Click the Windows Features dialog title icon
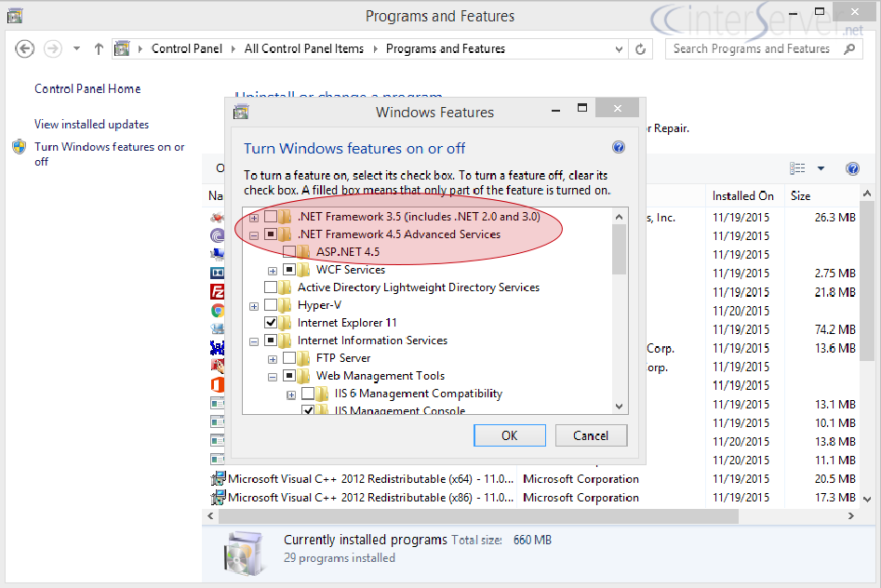This screenshot has width=881, height=588. pyautogui.click(x=241, y=113)
